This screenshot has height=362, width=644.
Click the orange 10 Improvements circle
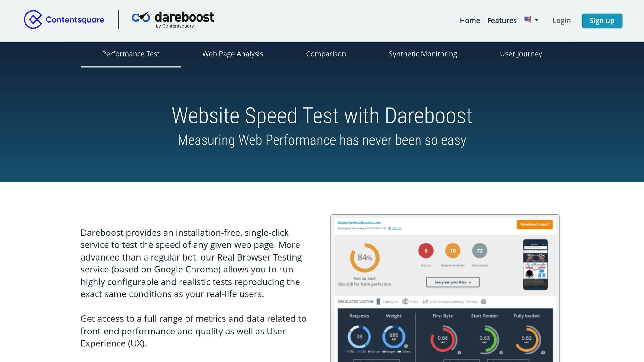click(x=453, y=251)
